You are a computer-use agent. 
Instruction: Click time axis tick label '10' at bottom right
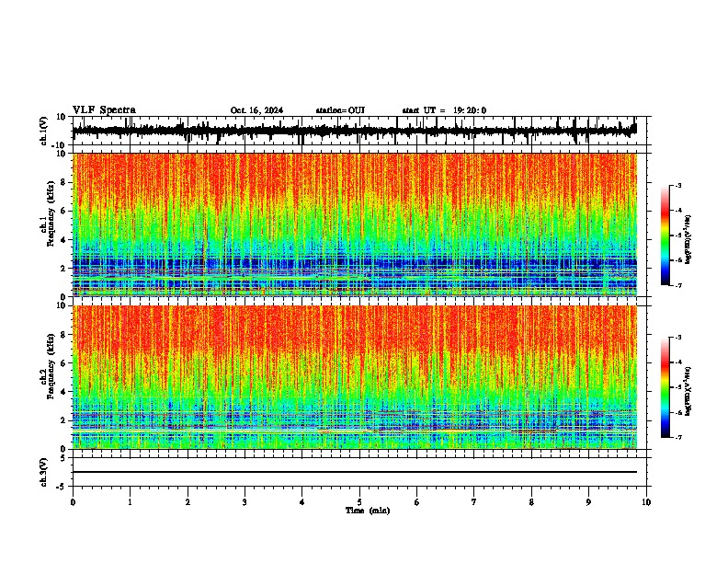click(646, 502)
